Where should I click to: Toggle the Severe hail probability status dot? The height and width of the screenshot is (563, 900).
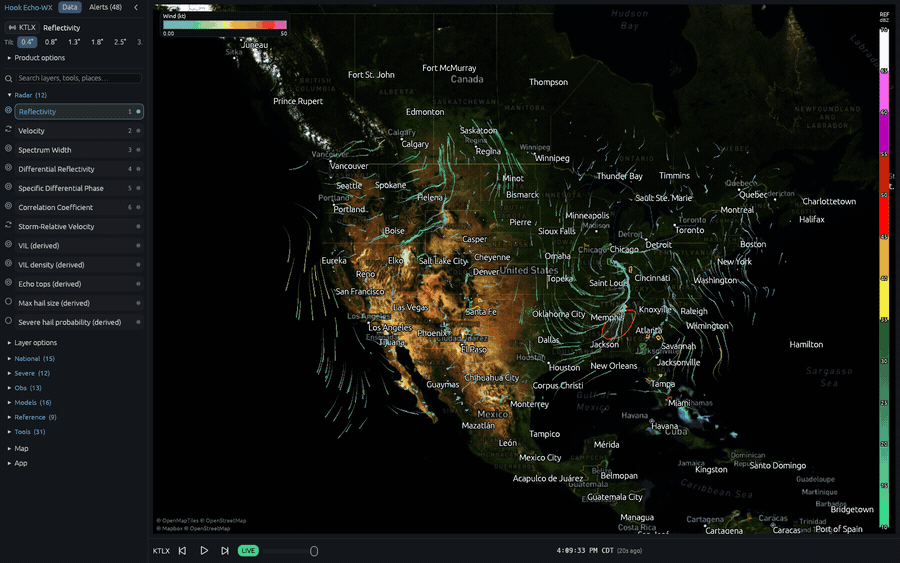point(138,322)
